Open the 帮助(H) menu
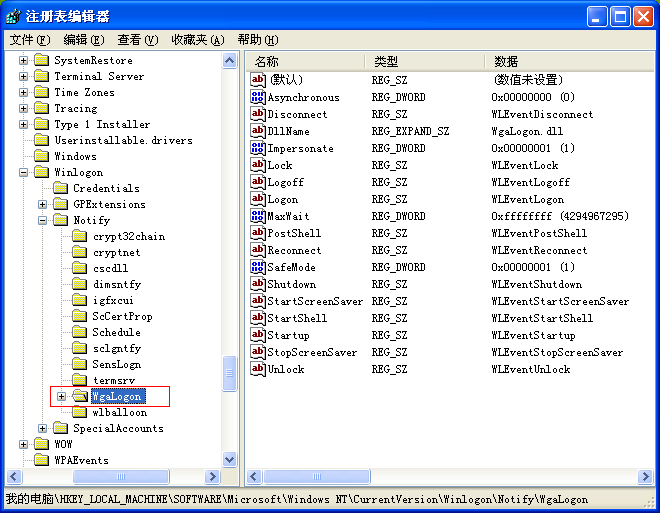This screenshot has height=513, width=660. 258,40
